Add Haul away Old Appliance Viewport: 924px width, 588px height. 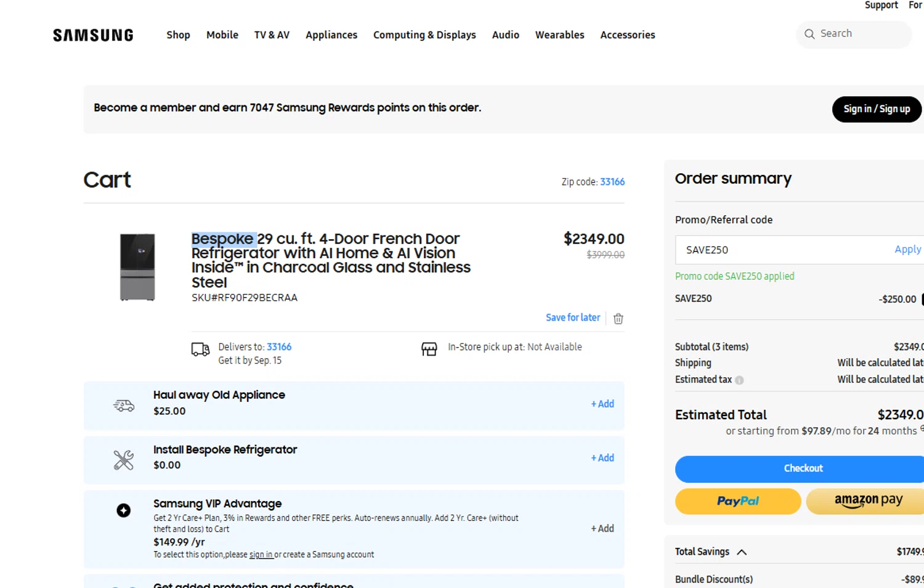pyautogui.click(x=602, y=404)
